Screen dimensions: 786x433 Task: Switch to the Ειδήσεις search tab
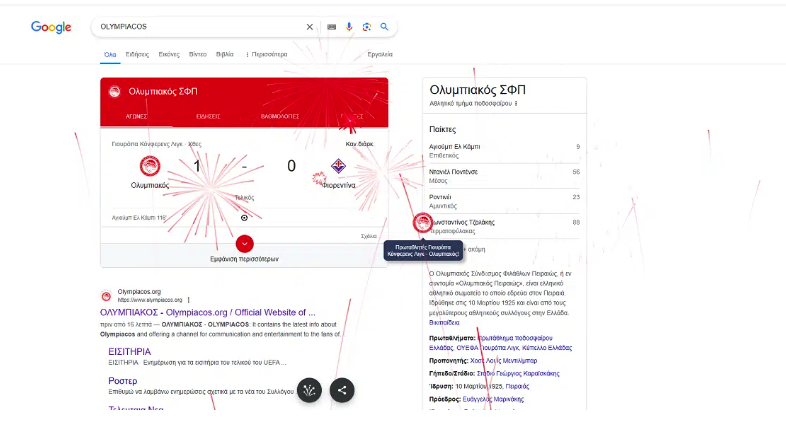coord(137,54)
